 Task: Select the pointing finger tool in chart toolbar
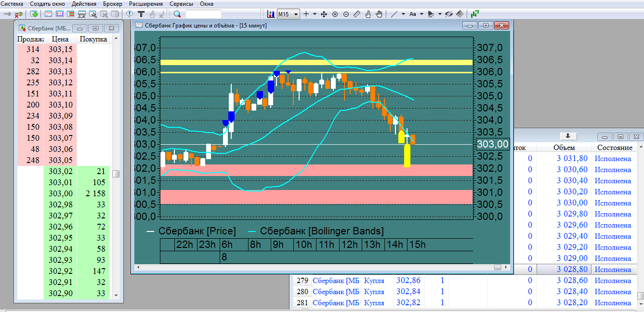tap(368, 14)
